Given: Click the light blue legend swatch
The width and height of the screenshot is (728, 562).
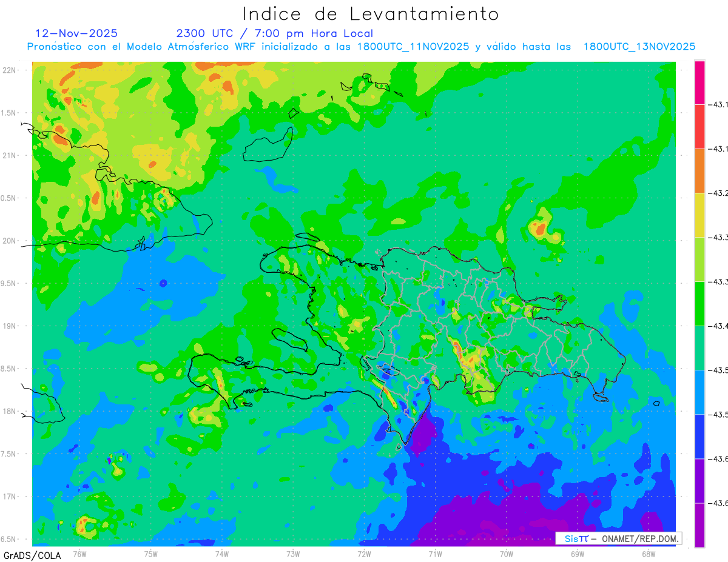Looking at the screenshot, I should (x=699, y=392).
